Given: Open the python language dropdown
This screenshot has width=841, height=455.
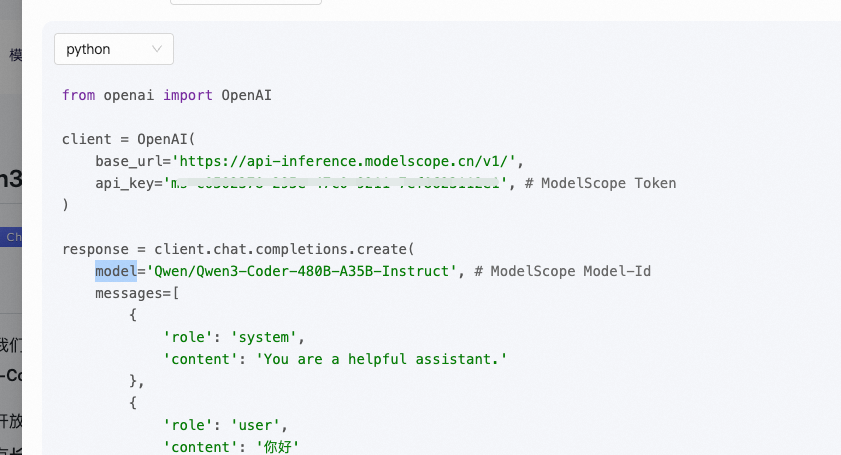Looking at the screenshot, I should 113,49.
